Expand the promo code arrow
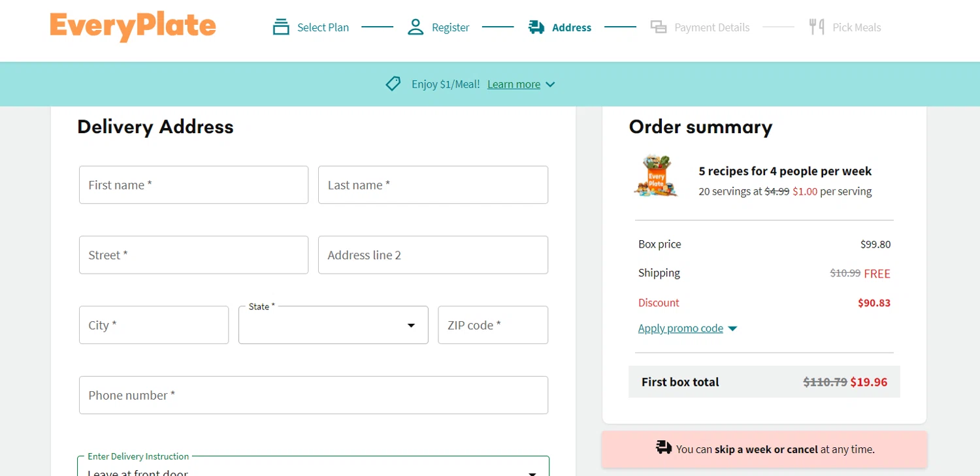Image resolution: width=980 pixels, height=476 pixels. pos(732,328)
